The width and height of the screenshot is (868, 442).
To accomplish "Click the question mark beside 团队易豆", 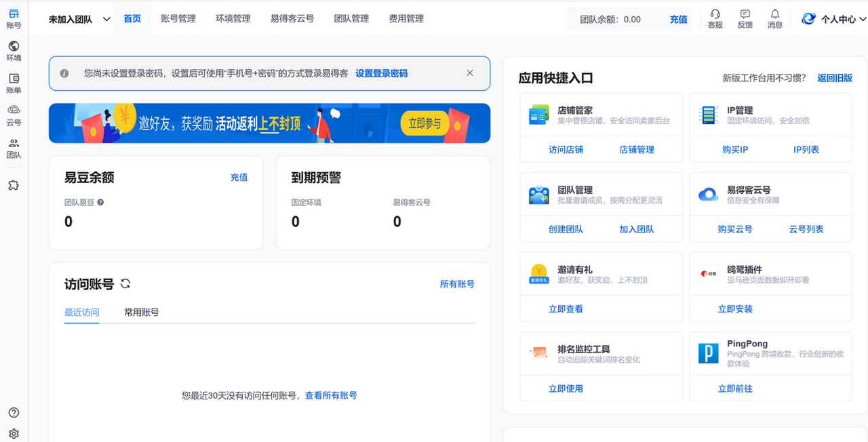I will click(x=99, y=201).
